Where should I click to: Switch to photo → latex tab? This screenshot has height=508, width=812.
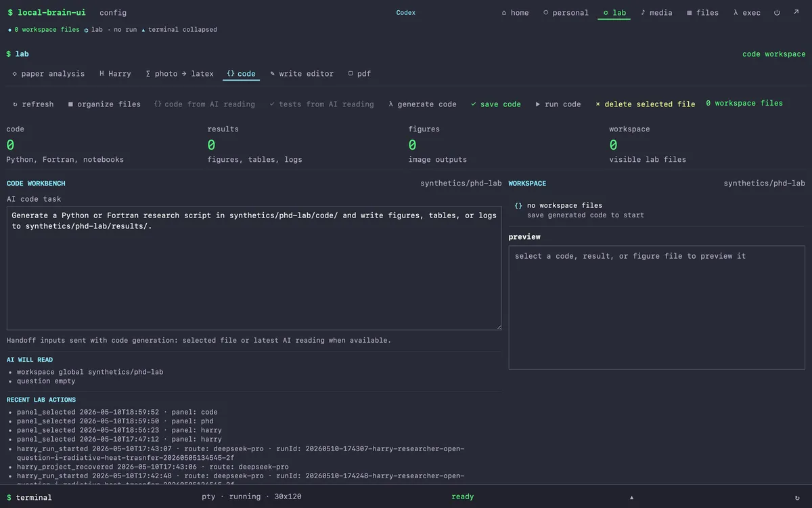(179, 74)
